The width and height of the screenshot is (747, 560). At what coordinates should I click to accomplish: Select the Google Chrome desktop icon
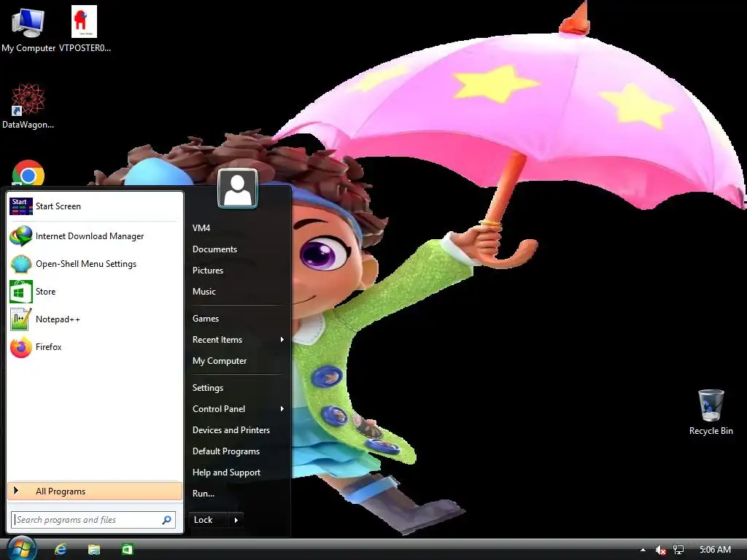28,173
